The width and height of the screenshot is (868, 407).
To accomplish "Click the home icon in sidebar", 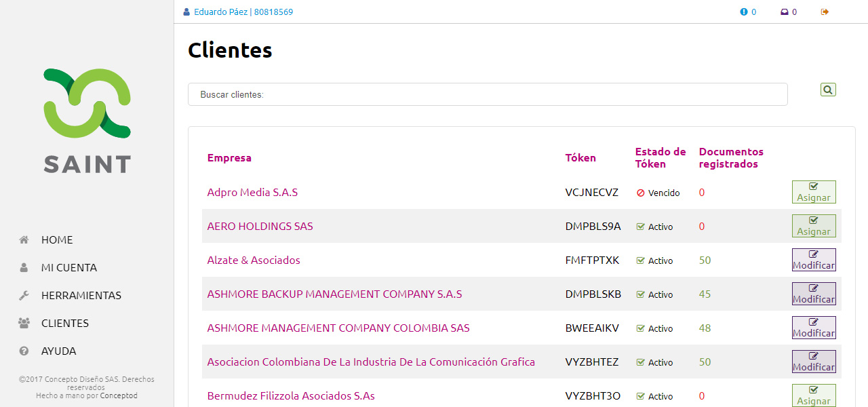I will [x=24, y=239].
